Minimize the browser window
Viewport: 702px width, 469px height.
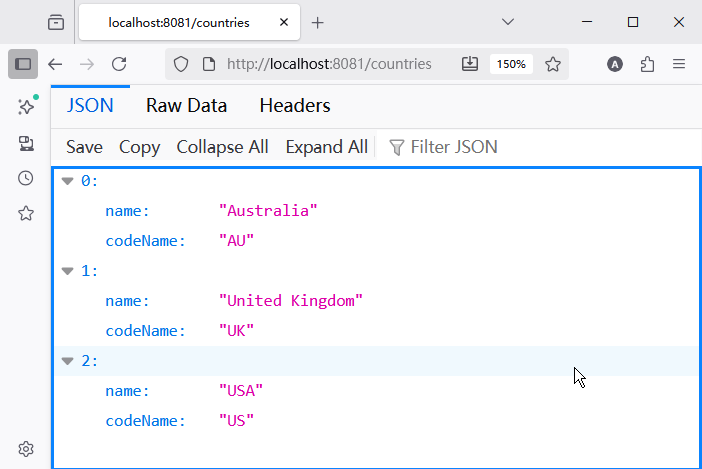pyautogui.click(x=587, y=22)
